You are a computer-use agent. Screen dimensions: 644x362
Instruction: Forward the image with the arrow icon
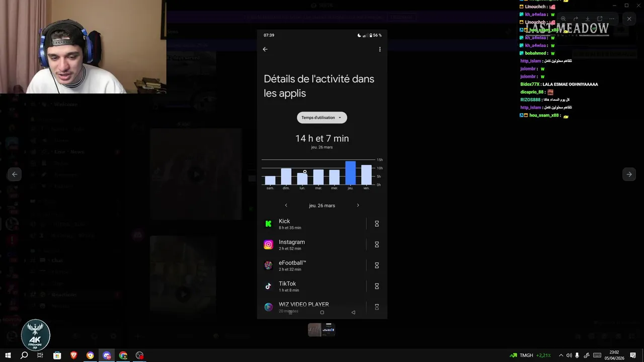point(576,19)
